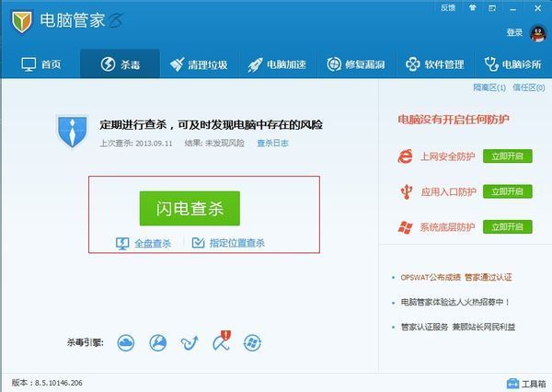Toggle the umbrella engine with red alert
552x392 pixels.
[222, 340]
